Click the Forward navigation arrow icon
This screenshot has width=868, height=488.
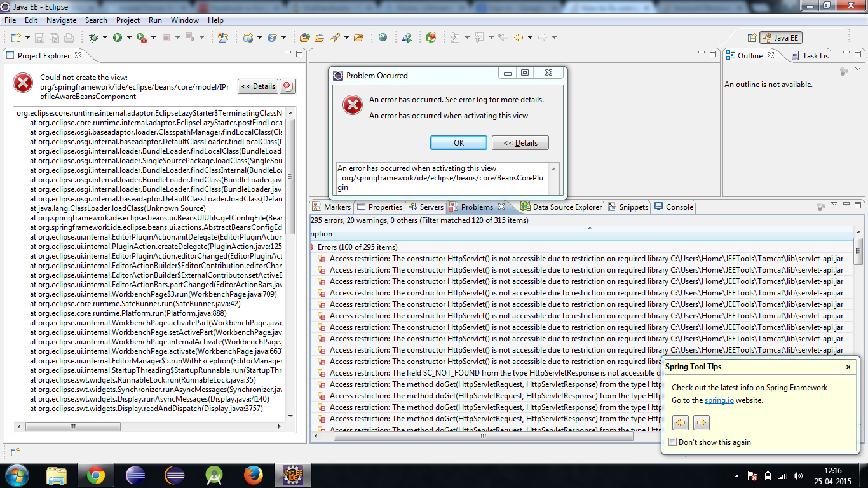point(543,37)
